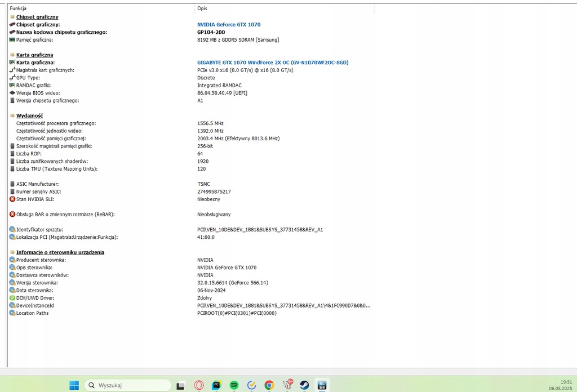The width and height of the screenshot is (577, 392).
Task: Select the Częstotliwość procesora graficznego row
Action: click(x=56, y=123)
